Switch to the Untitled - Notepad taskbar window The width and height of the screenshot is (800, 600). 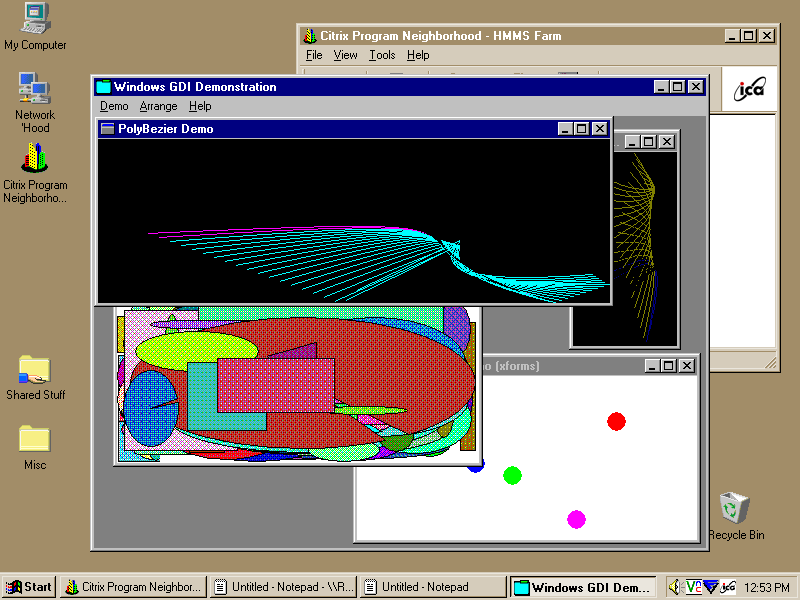(432, 587)
